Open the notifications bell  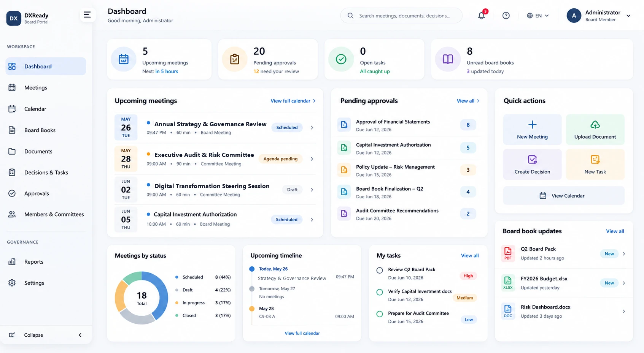click(482, 16)
